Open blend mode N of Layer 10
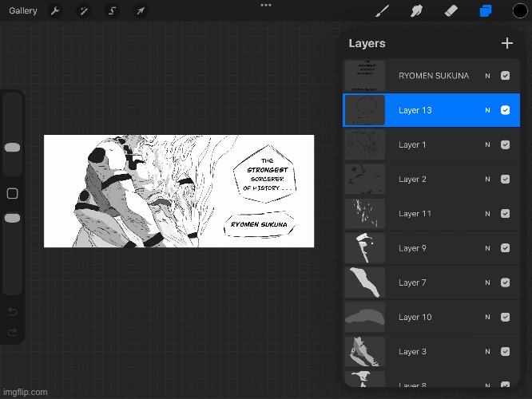This screenshot has height=399, width=532. click(487, 317)
